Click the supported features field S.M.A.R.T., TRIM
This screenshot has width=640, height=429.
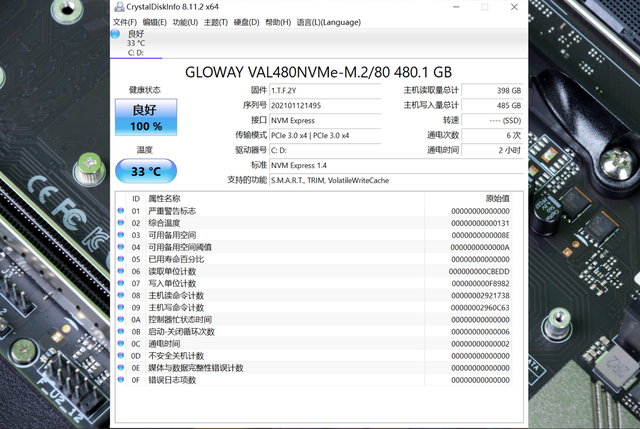coord(396,180)
